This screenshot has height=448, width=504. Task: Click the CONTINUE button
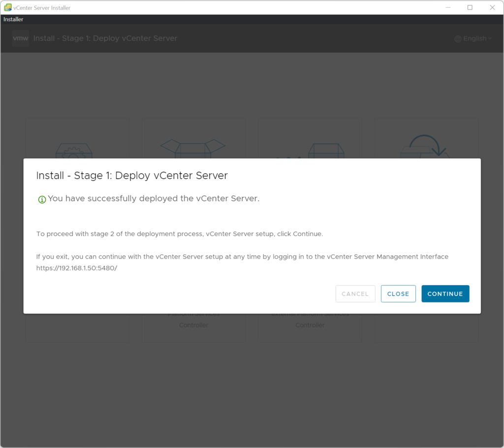tap(445, 294)
